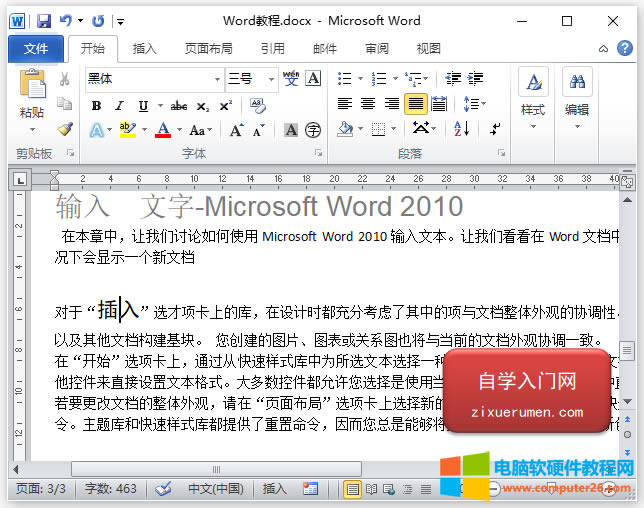Click the Shrink Font icon
Viewport: 644px width, 508px height.
pos(259,131)
